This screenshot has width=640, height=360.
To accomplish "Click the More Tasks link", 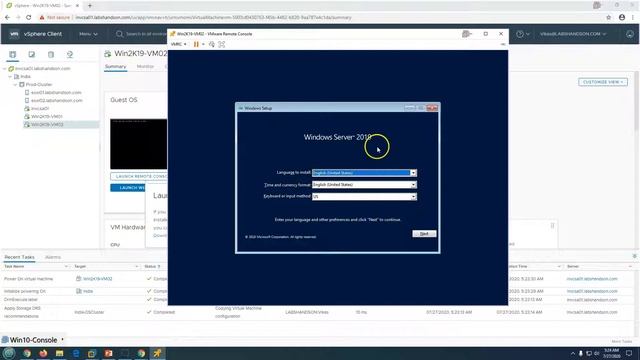I will (x=622, y=341).
